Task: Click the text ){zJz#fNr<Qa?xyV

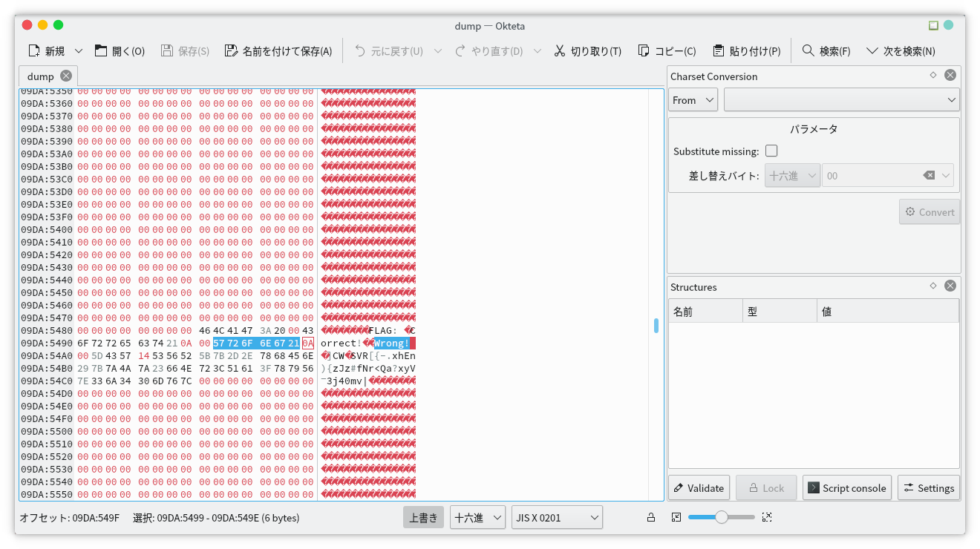Action: click(368, 368)
